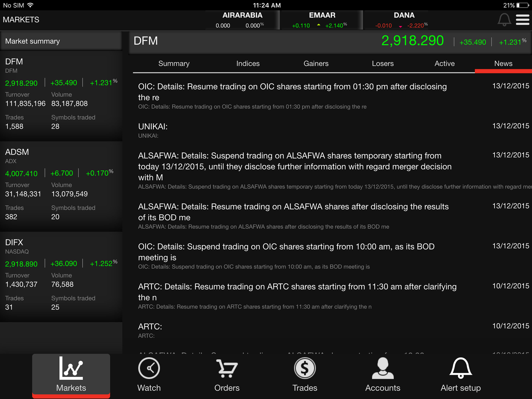Click the ADSM index value 4,007.410

click(21, 174)
